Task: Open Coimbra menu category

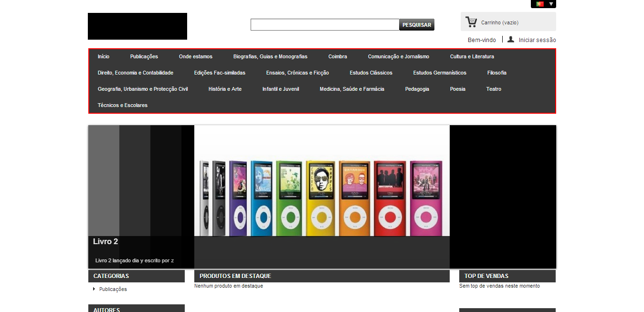Action: (338, 56)
